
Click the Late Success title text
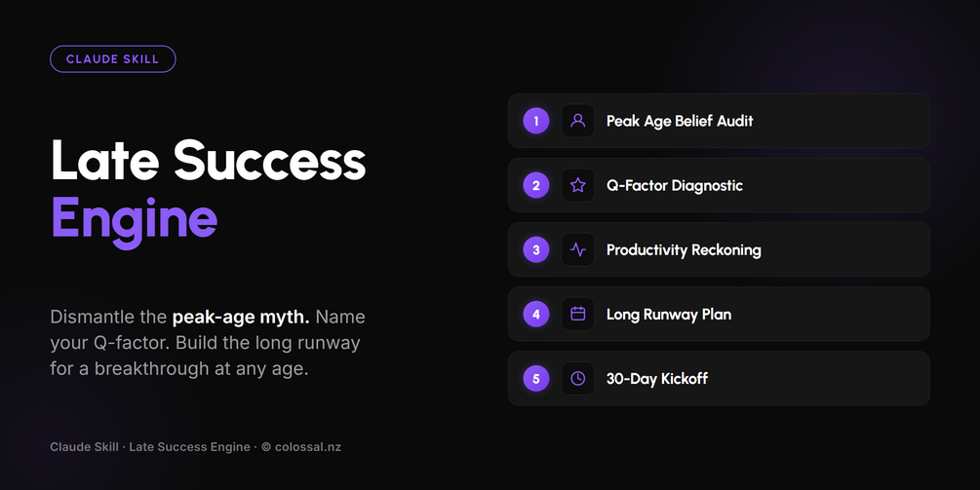[x=208, y=160]
